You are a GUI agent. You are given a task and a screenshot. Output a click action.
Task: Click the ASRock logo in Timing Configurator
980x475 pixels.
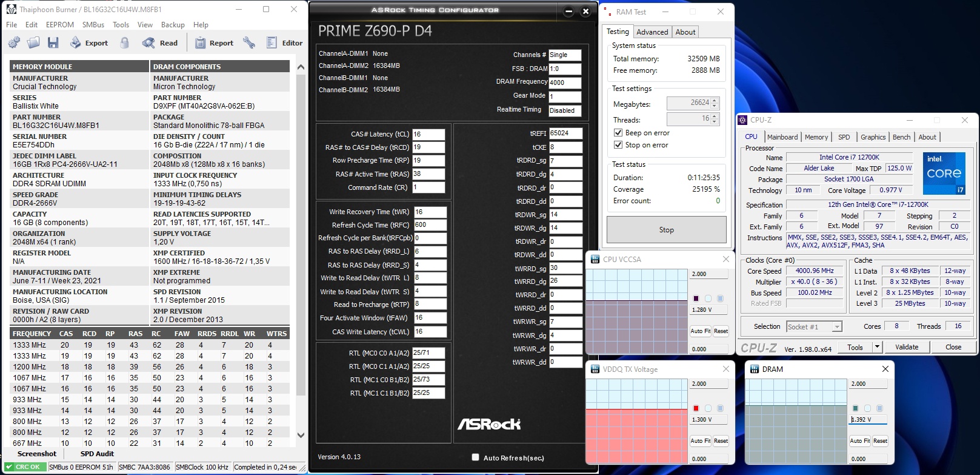pyautogui.click(x=489, y=423)
